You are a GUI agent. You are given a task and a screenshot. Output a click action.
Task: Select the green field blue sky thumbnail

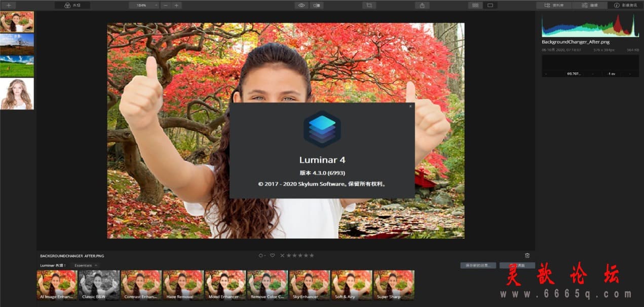point(17,66)
